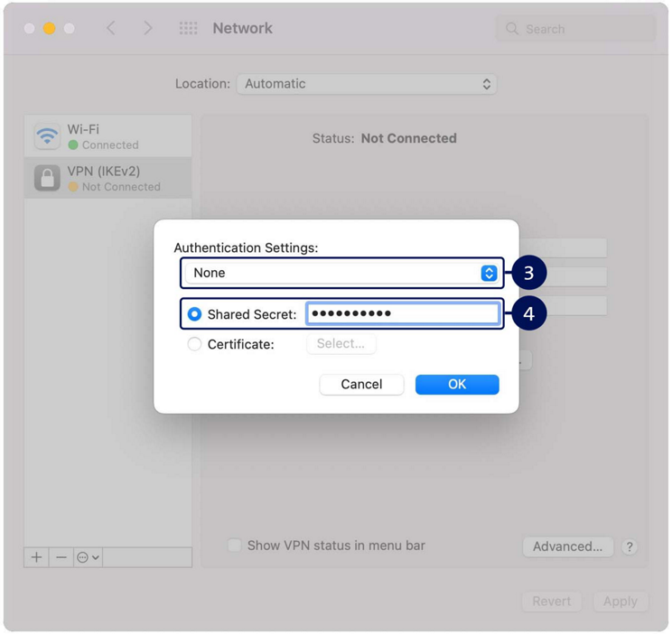Click the certificate Select... button

click(341, 344)
